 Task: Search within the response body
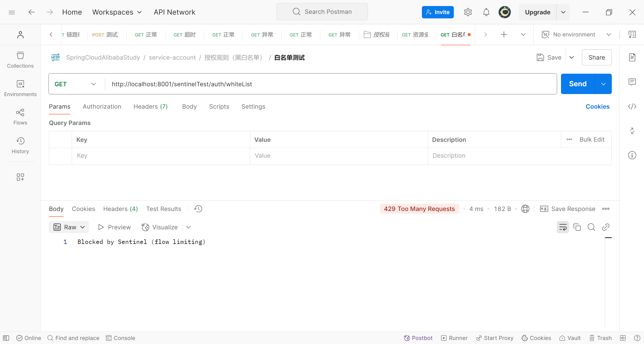pos(591,227)
